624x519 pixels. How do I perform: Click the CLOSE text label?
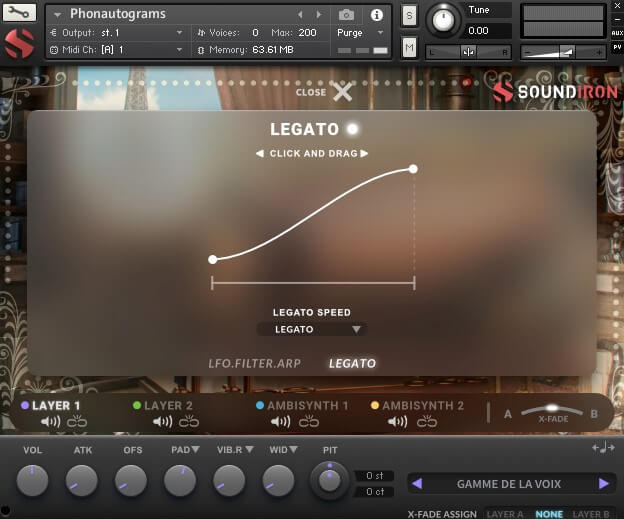(311, 92)
